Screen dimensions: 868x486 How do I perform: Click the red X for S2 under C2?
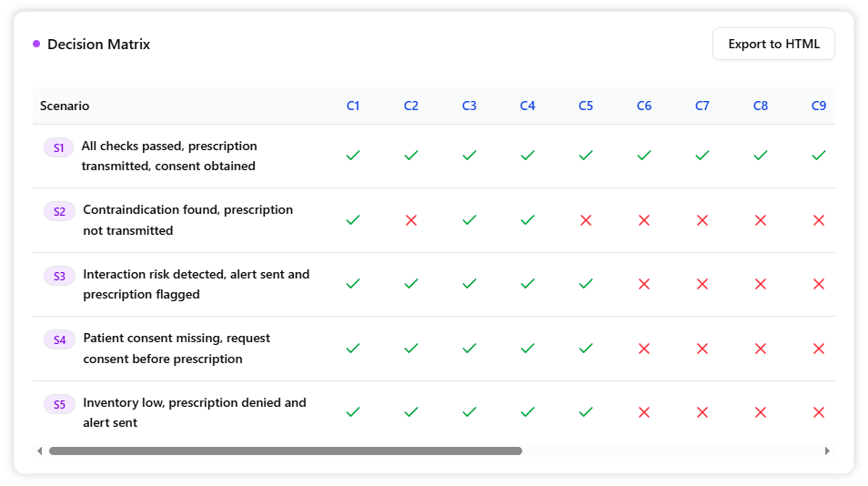click(x=411, y=220)
